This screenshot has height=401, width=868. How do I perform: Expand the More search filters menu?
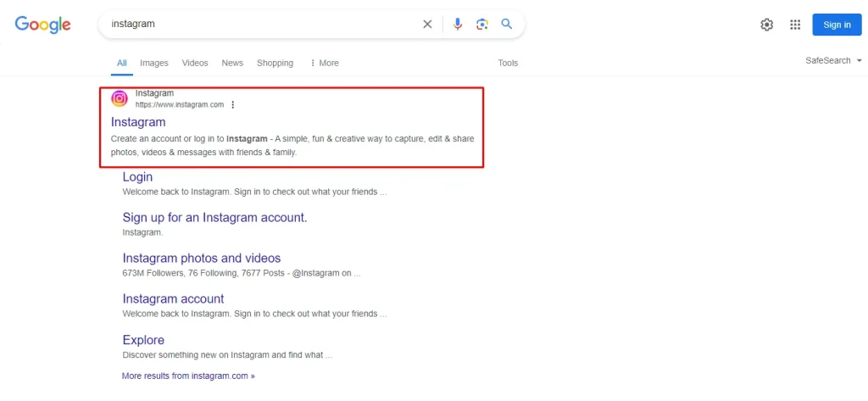click(325, 63)
